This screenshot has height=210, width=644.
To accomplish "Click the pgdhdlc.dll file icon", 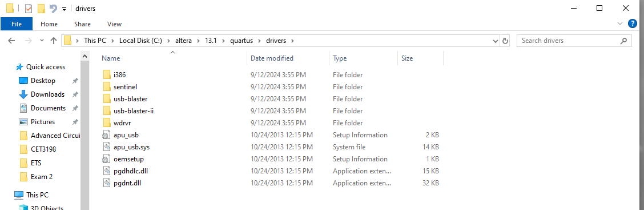I will click(106, 171).
